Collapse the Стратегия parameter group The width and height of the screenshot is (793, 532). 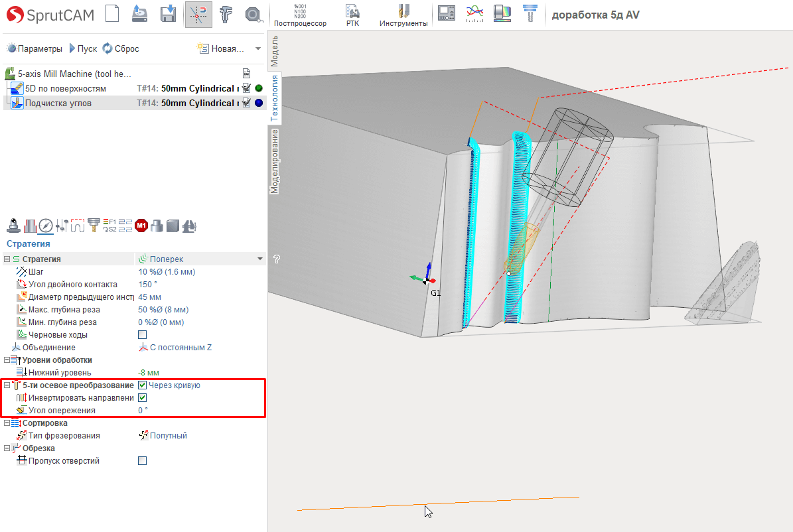point(7,259)
